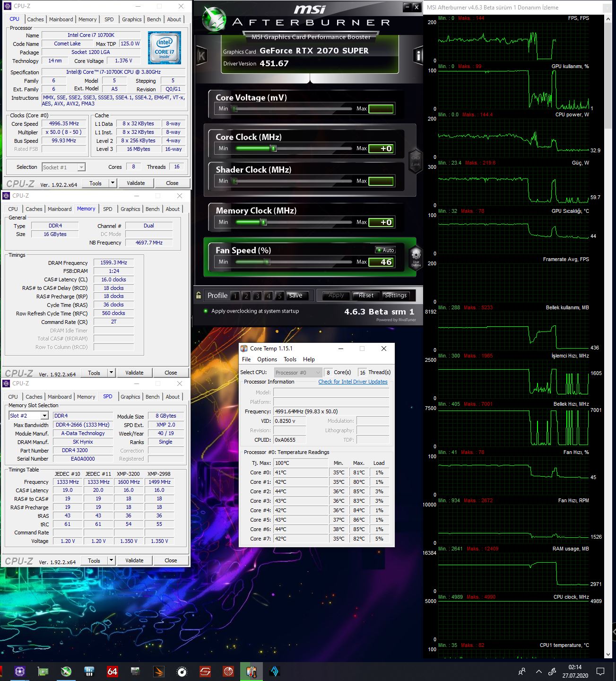This screenshot has width=616, height=681.
Task: Click the MSI Afterburner jet logo
Action: [214, 20]
